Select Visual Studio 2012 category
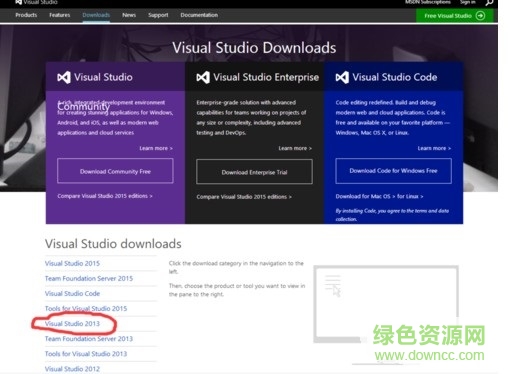Screen dimensions: 508x374 [72, 369]
